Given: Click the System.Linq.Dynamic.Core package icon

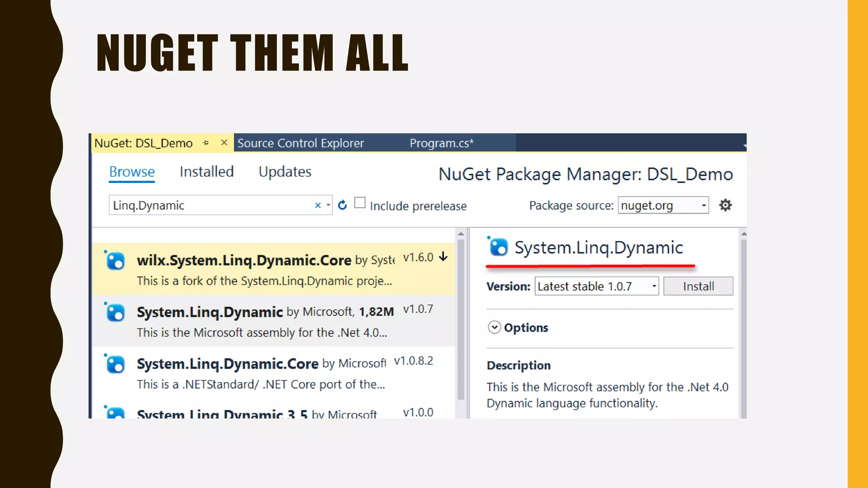Looking at the screenshot, I should 115,365.
